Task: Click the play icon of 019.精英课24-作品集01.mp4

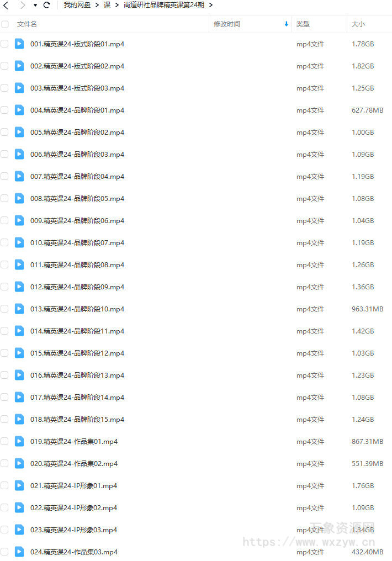Action: pyautogui.click(x=19, y=441)
